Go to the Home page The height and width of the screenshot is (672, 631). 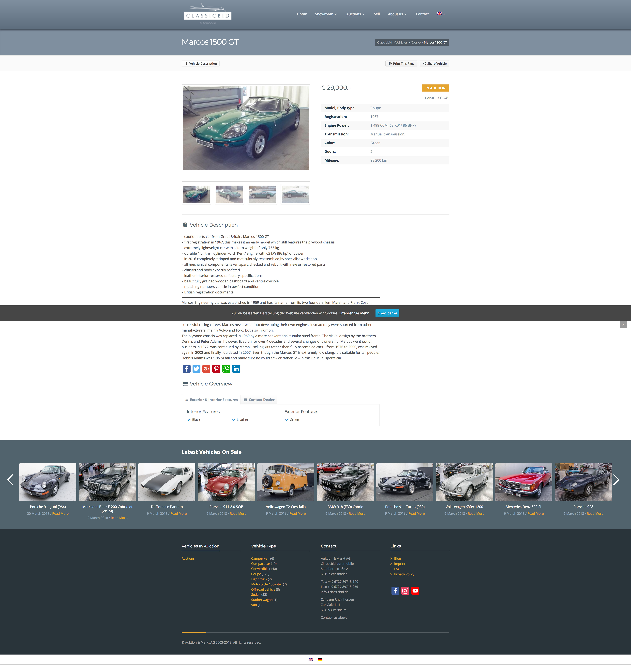pyautogui.click(x=302, y=14)
